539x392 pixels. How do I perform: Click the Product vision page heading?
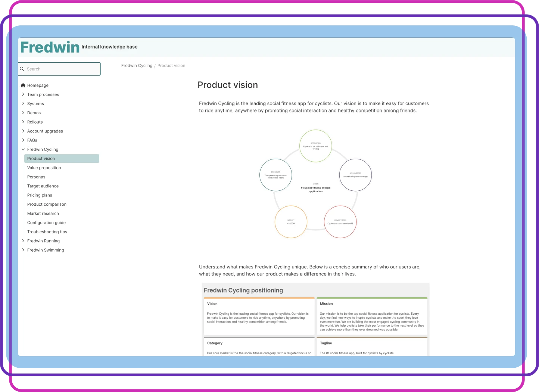[228, 85]
